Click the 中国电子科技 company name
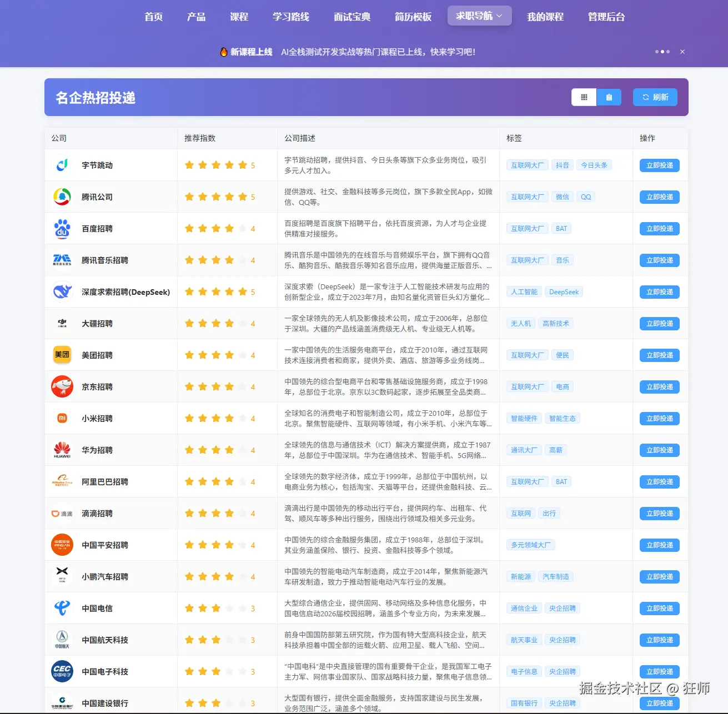This screenshot has height=714, width=728. coord(105,672)
